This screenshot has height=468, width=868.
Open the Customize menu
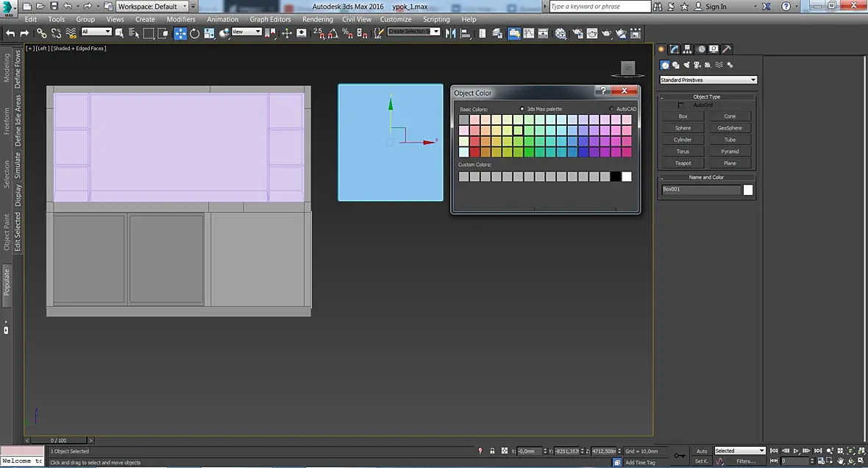396,19
